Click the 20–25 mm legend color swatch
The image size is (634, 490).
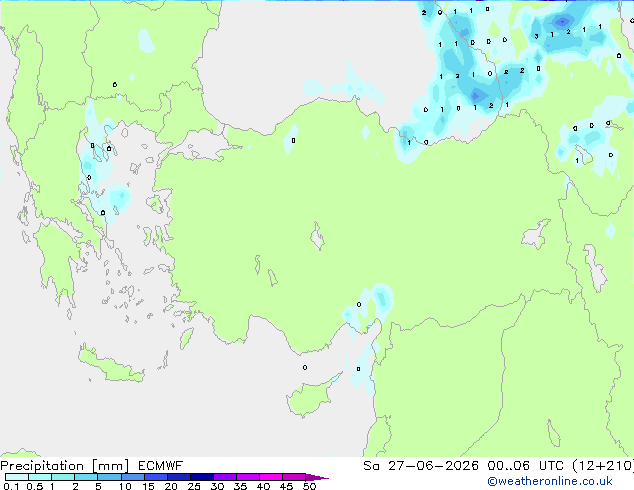pyautogui.click(x=179, y=477)
